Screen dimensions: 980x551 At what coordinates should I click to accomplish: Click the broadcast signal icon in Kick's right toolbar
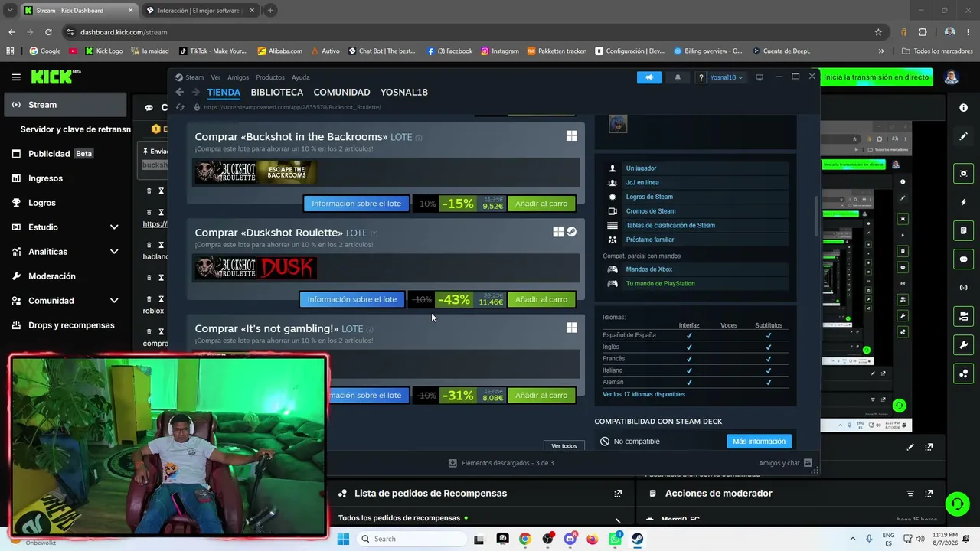pos(963,288)
